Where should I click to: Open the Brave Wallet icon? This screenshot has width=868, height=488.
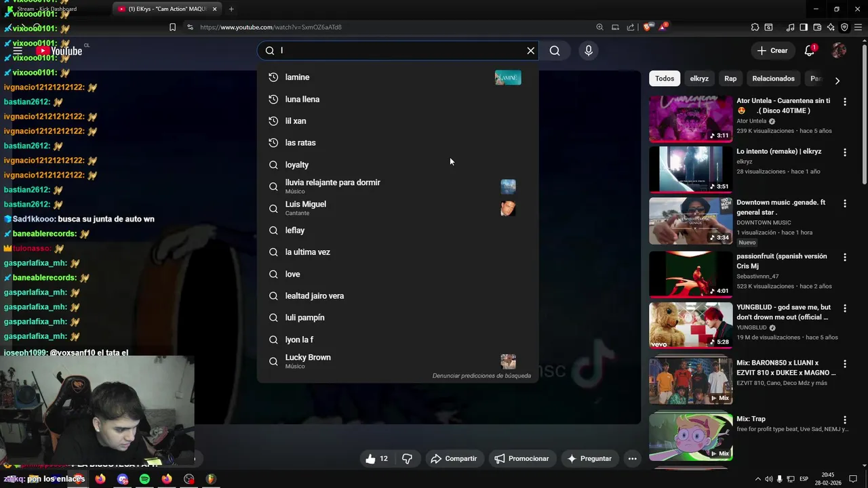(x=817, y=27)
